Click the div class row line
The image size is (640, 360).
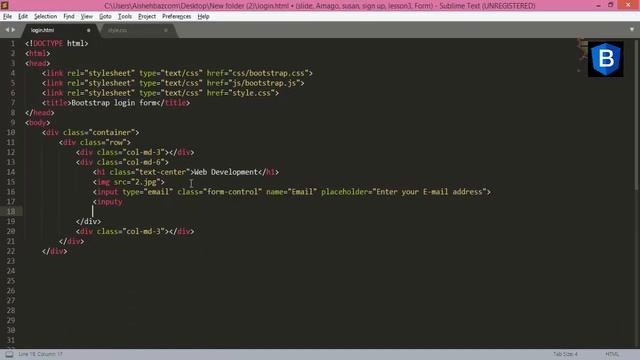(x=95, y=142)
